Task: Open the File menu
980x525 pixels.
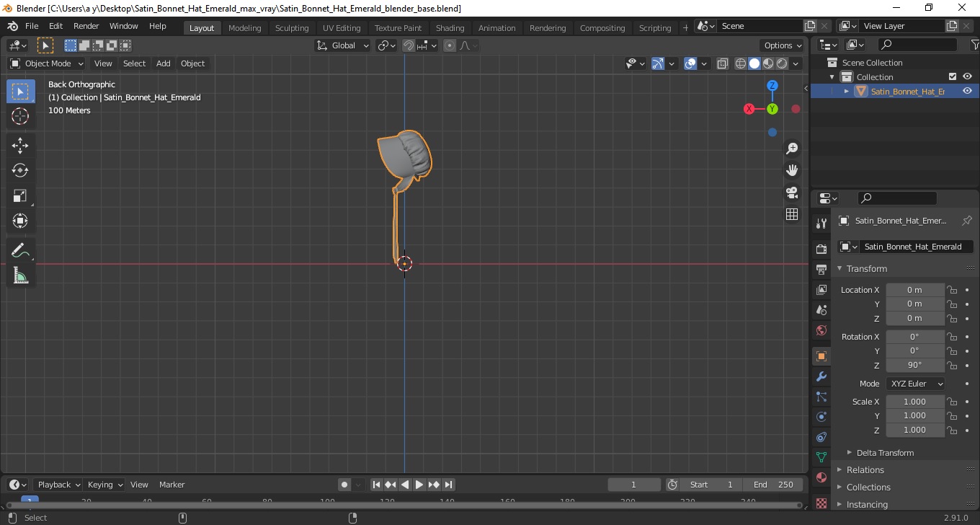Action: pyautogui.click(x=32, y=26)
